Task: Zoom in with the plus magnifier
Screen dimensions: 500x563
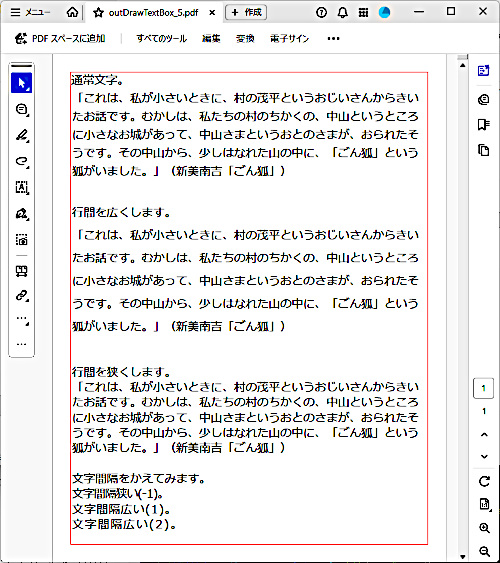Action: 485,528
